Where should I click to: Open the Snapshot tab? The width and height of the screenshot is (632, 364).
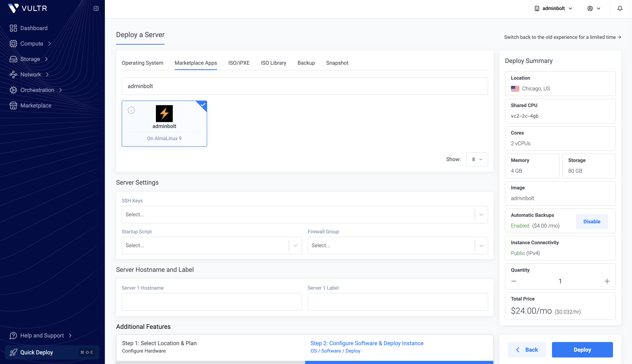337,63
